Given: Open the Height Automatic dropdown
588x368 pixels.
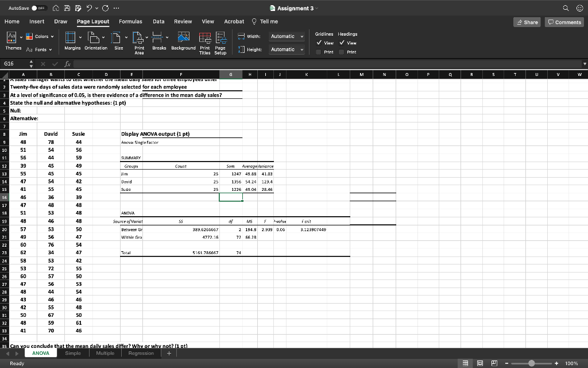Looking at the screenshot, I should click(285, 49).
